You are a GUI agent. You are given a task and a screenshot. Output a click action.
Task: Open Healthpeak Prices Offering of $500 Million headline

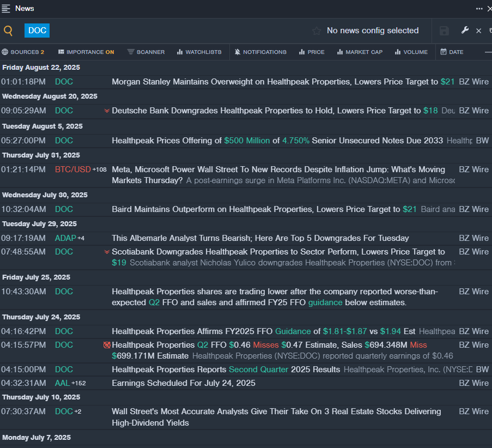[277, 140]
